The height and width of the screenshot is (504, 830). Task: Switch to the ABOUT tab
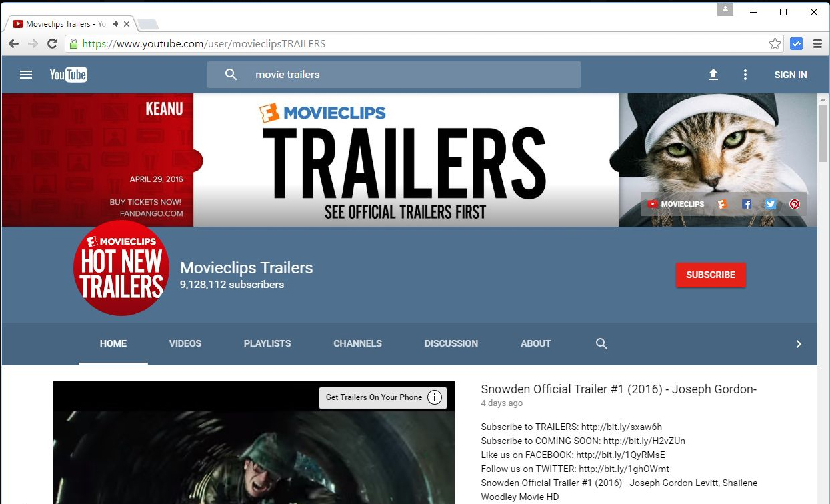pyautogui.click(x=536, y=343)
